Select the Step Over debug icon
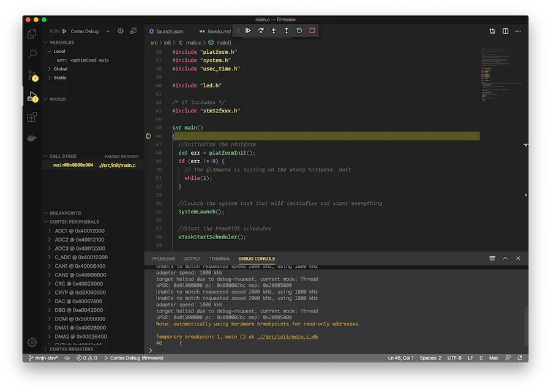The image size is (551, 392). click(x=261, y=31)
